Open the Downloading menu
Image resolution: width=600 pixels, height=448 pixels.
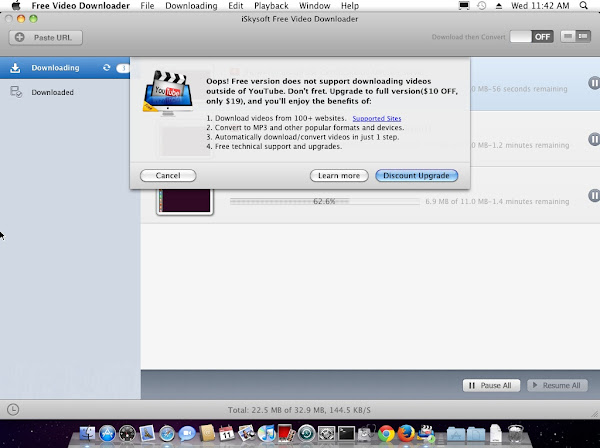coord(191,6)
